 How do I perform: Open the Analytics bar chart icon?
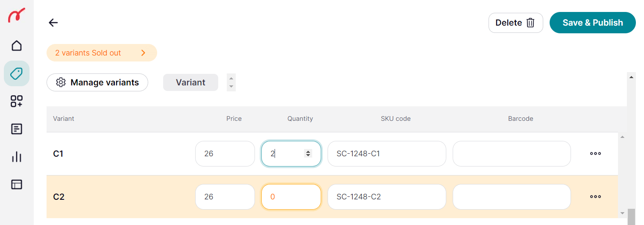coord(17,157)
